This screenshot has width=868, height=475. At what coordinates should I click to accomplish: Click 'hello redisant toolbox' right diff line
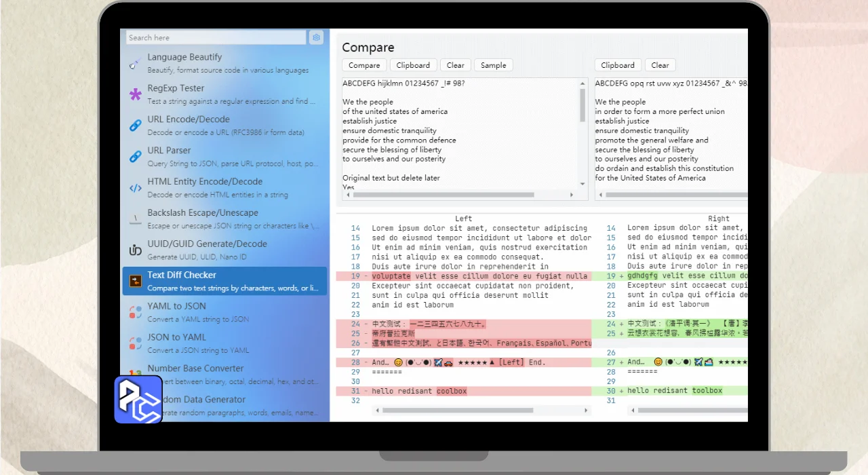[675, 391]
